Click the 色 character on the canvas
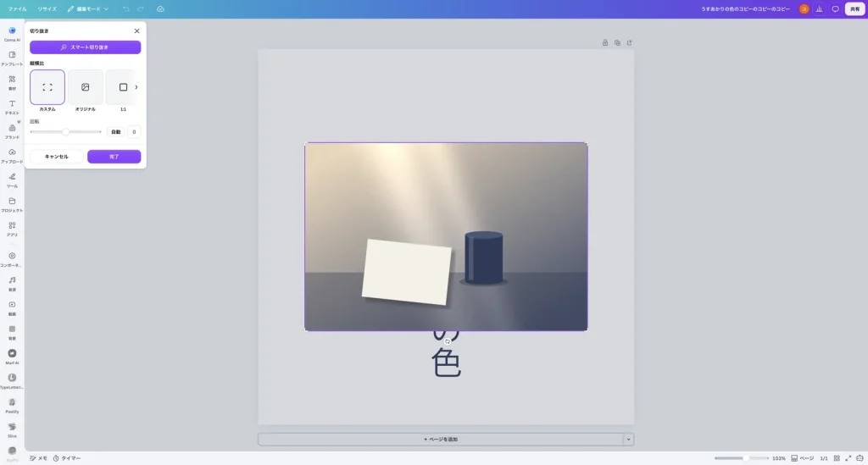The image size is (868, 465). tap(446, 363)
